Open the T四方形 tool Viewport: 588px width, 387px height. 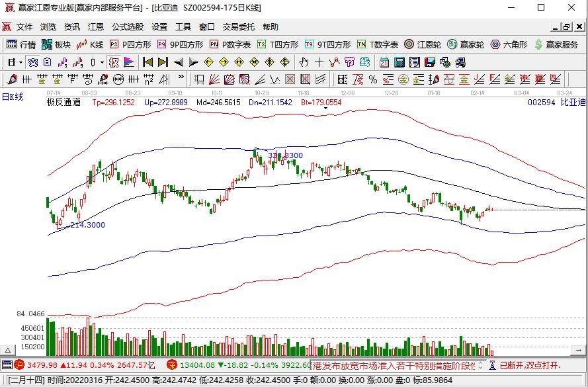tap(278, 44)
